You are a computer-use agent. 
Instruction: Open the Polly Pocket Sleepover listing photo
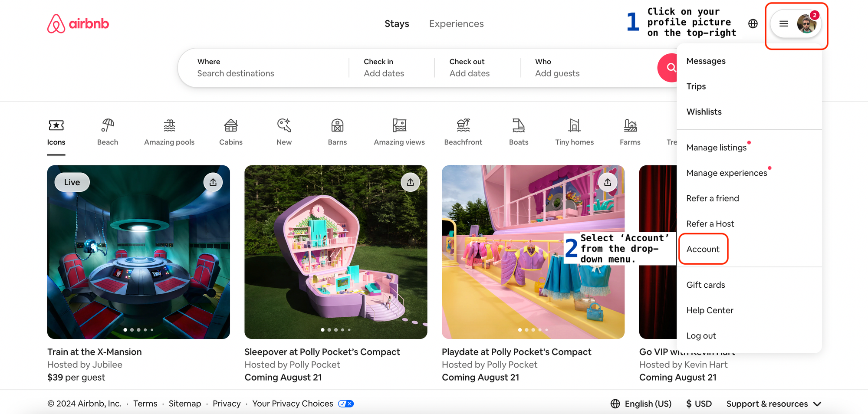click(x=336, y=252)
